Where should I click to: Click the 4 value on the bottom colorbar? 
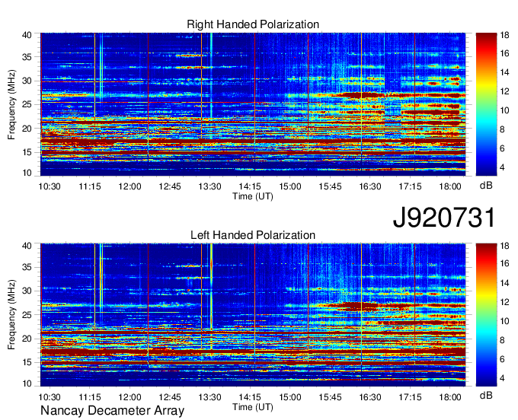[x=502, y=378]
